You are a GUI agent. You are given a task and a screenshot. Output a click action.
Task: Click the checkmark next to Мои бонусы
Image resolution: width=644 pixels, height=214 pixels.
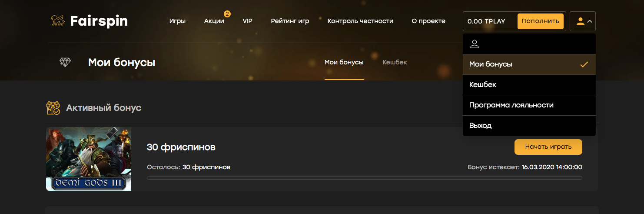584,64
